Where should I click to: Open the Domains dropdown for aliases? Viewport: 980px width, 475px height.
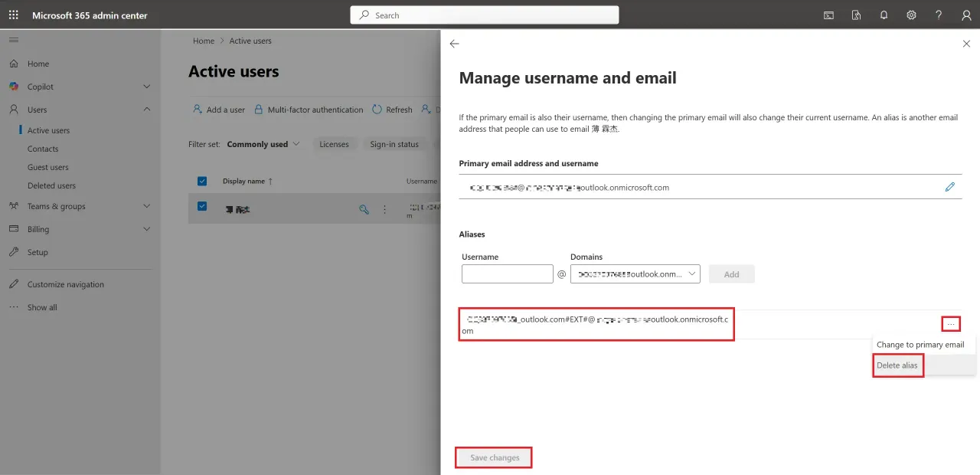click(635, 274)
